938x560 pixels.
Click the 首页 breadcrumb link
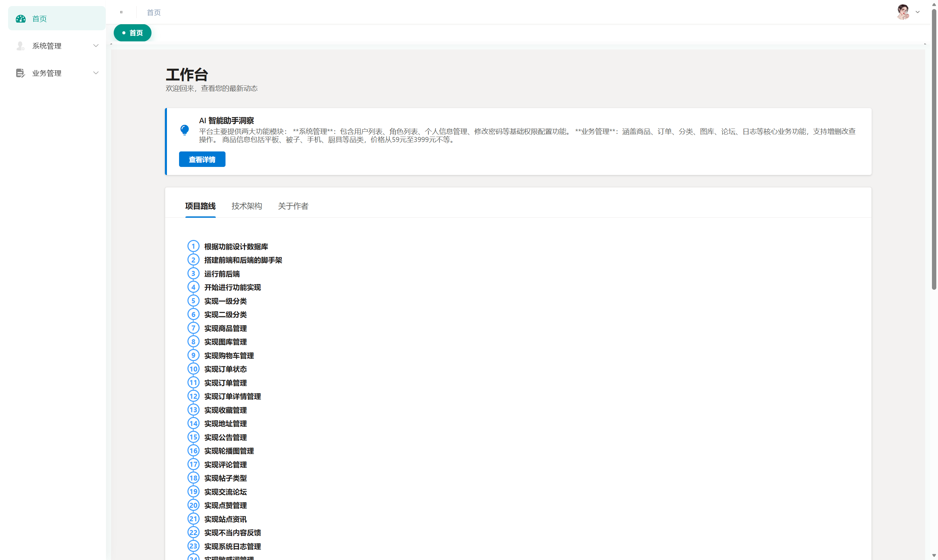153,12
